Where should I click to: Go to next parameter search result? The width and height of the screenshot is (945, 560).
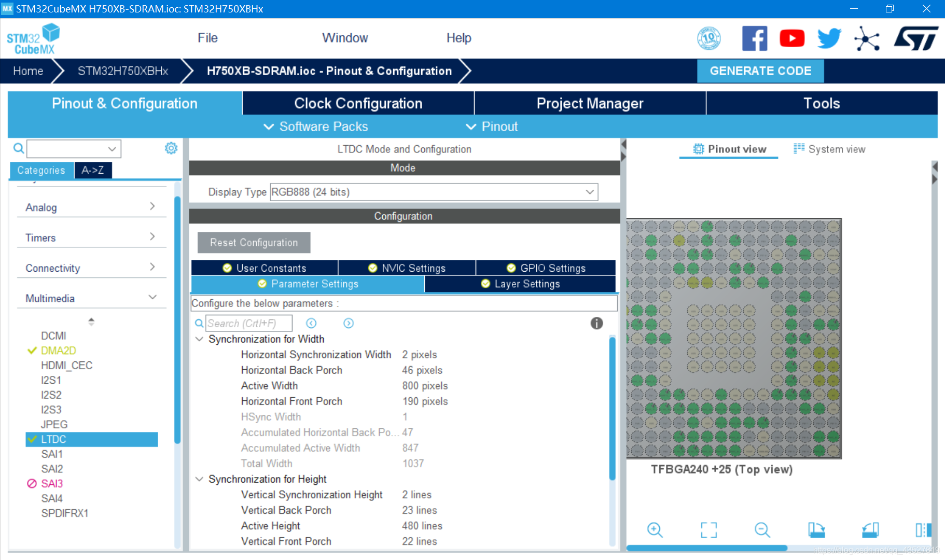point(349,324)
